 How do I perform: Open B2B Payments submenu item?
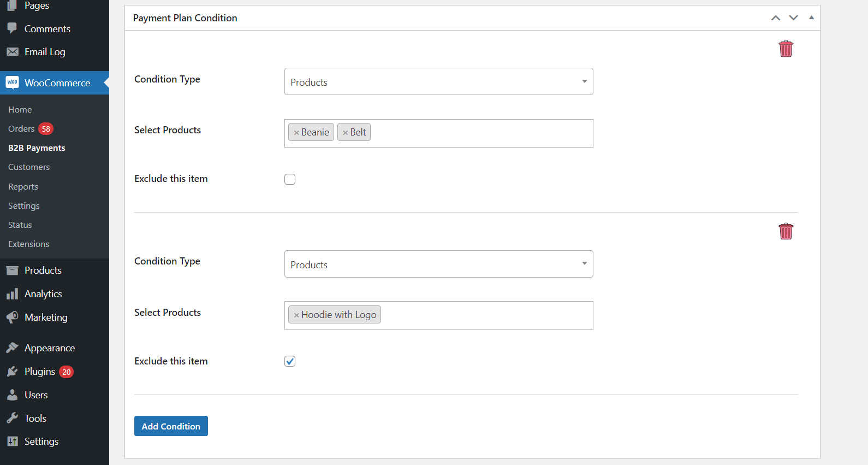[37, 148]
